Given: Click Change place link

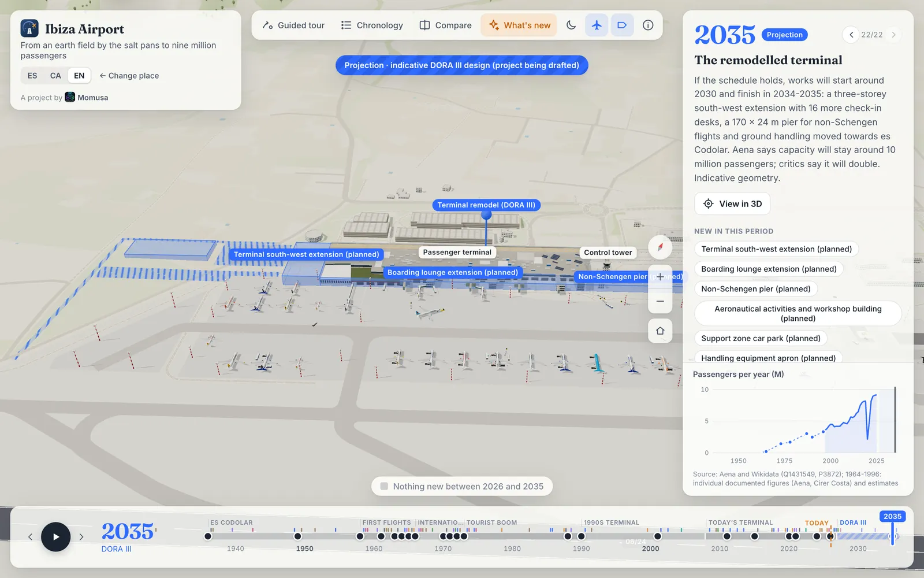Looking at the screenshot, I should point(129,76).
